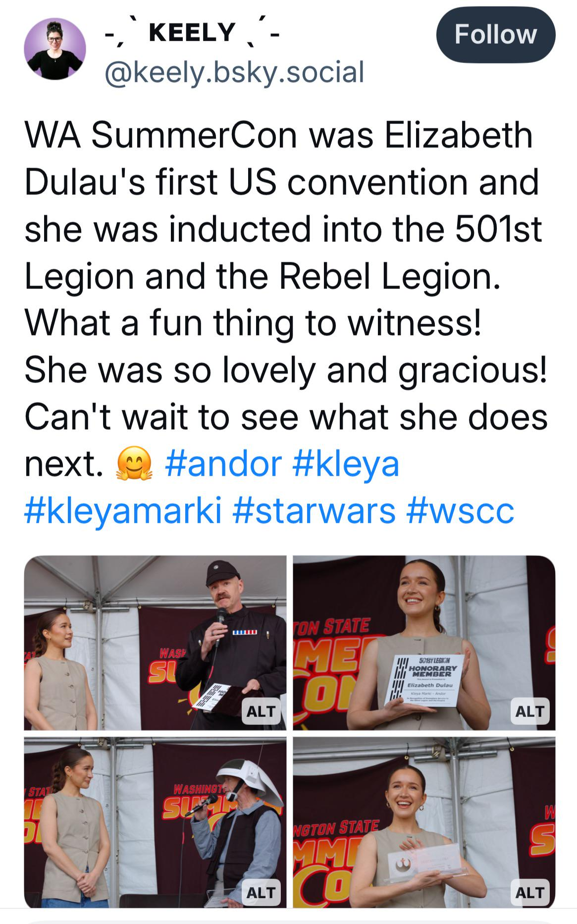Show ALT text for the Imperial officer photo
577x924 pixels.
261,711
